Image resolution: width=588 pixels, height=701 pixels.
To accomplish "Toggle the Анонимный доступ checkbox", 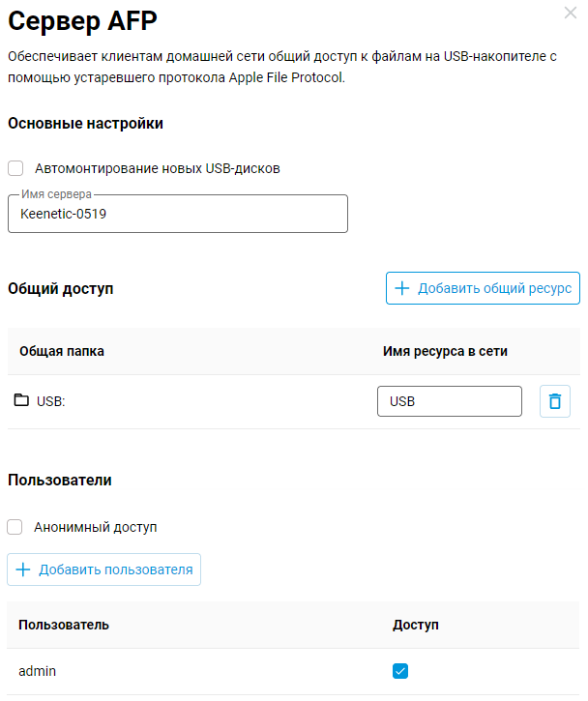I will click(15, 527).
